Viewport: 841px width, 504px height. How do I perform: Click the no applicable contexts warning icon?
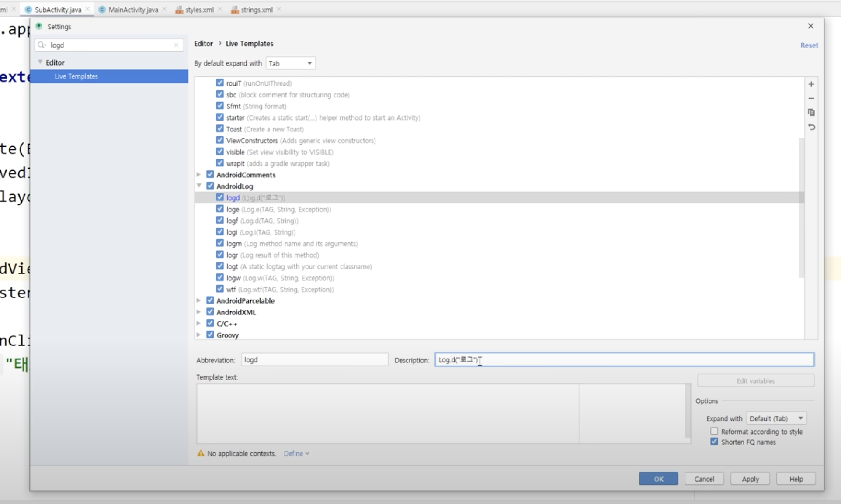(x=201, y=453)
